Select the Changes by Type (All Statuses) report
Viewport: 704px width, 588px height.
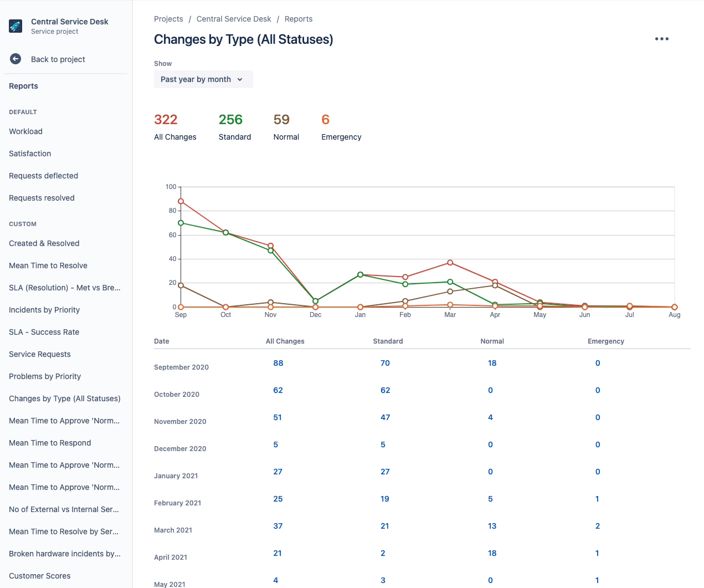click(x=64, y=398)
